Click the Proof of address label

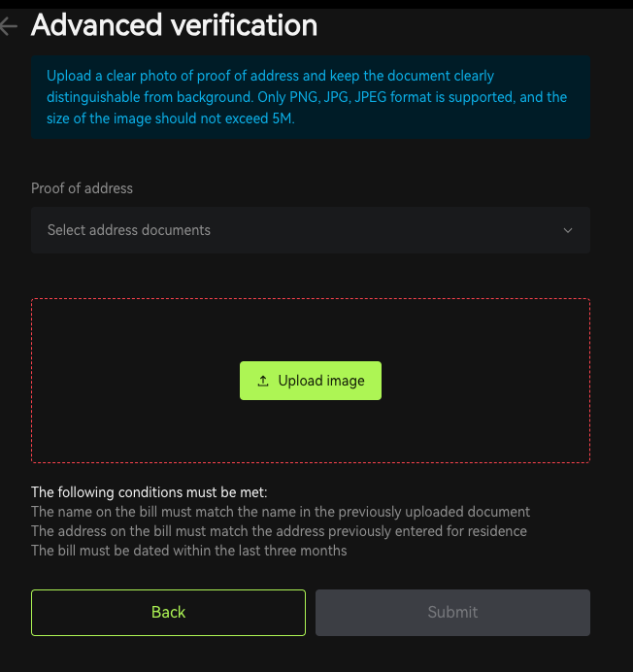click(x=82, y=188)
